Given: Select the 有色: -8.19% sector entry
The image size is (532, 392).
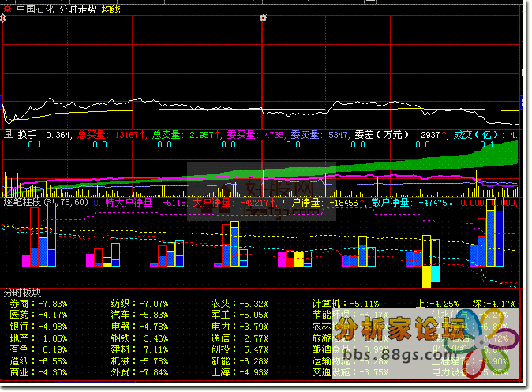Looking at the screenshot, I should point(39,349).
